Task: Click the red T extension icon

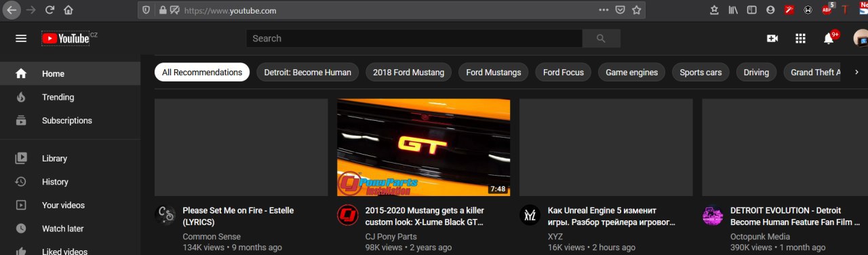Action: 845,10
